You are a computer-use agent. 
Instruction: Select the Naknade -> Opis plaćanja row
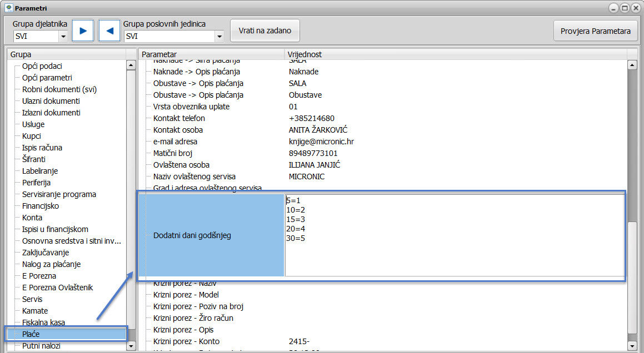196,72
